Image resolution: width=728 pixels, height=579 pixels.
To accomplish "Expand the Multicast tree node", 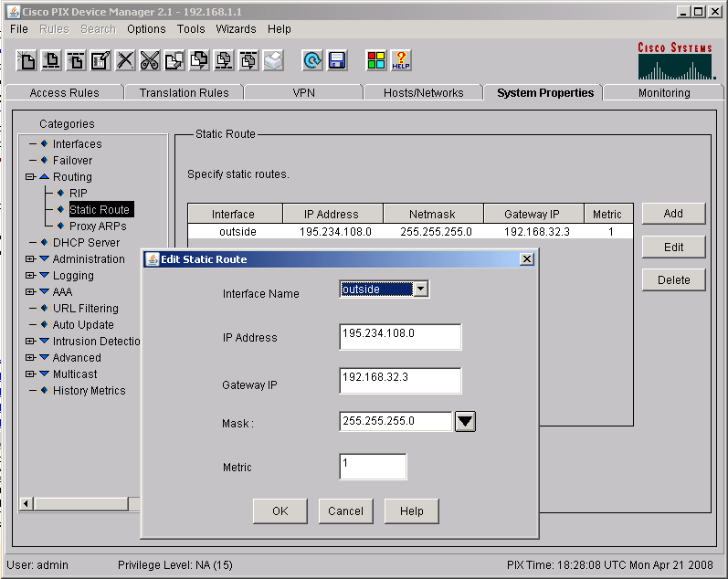I will 30,374.
